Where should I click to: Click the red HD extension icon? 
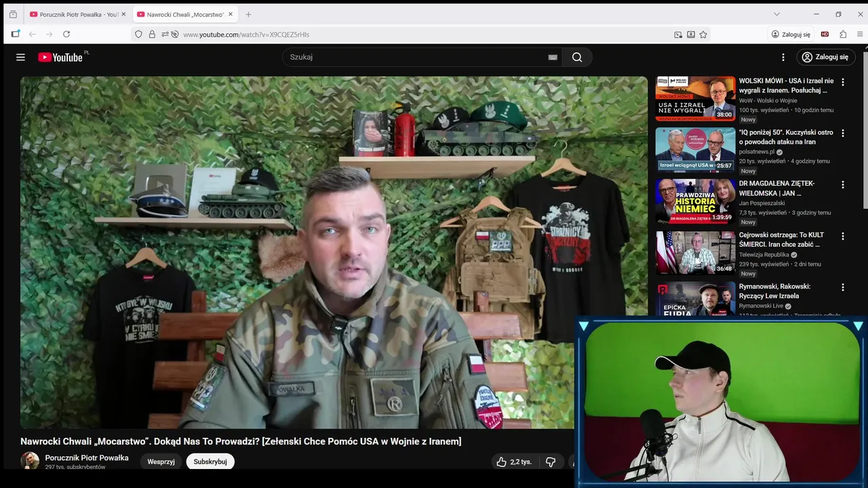[825, 34]
